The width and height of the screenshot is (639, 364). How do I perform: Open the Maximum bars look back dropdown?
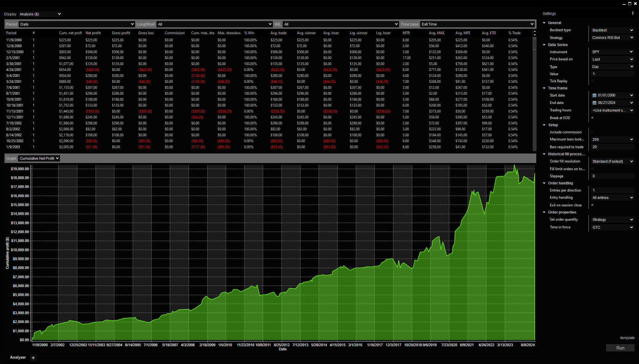coord(613,139)
